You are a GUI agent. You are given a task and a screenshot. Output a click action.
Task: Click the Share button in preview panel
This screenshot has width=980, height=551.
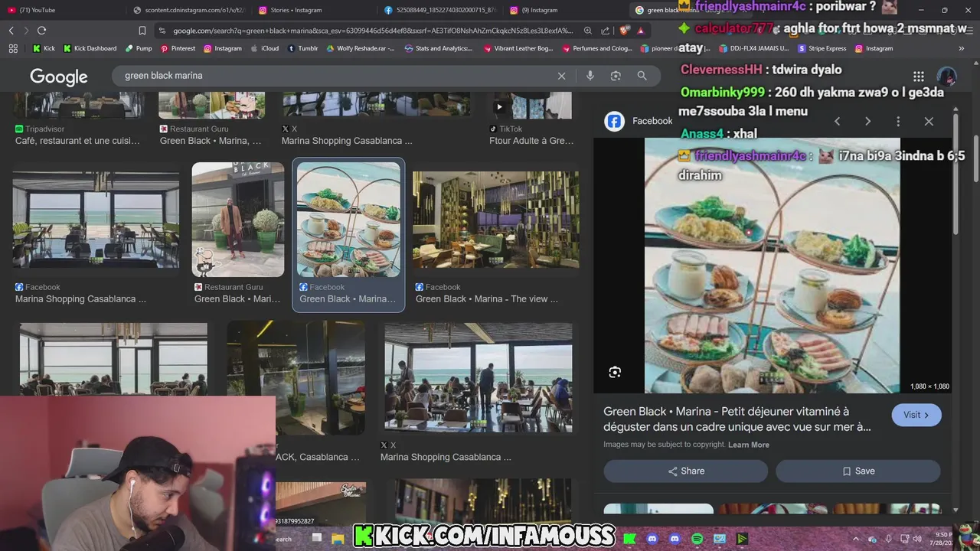[x=686, y=471]
